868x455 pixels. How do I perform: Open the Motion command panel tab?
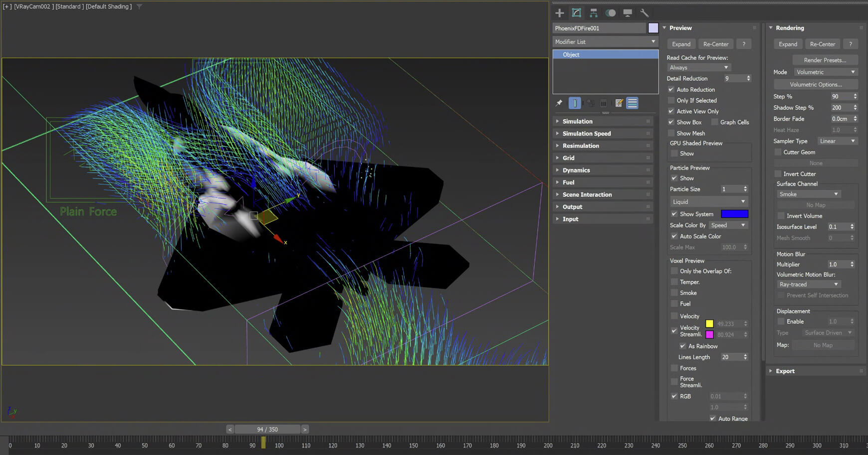(x=611, y=13)
